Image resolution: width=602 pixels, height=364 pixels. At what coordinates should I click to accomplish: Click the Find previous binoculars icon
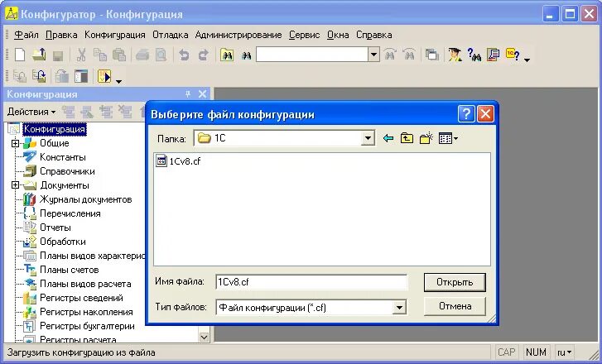pyautogui.click(x=390, y=55)
